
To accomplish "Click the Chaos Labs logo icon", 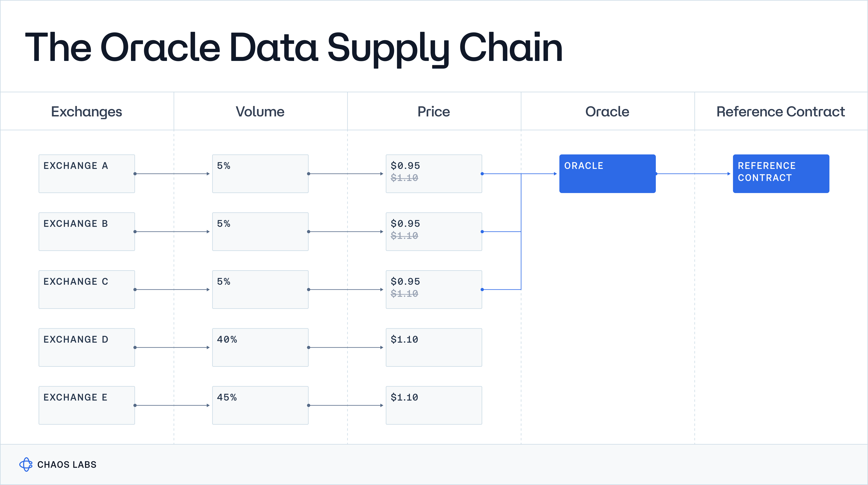I will [26, 464].
